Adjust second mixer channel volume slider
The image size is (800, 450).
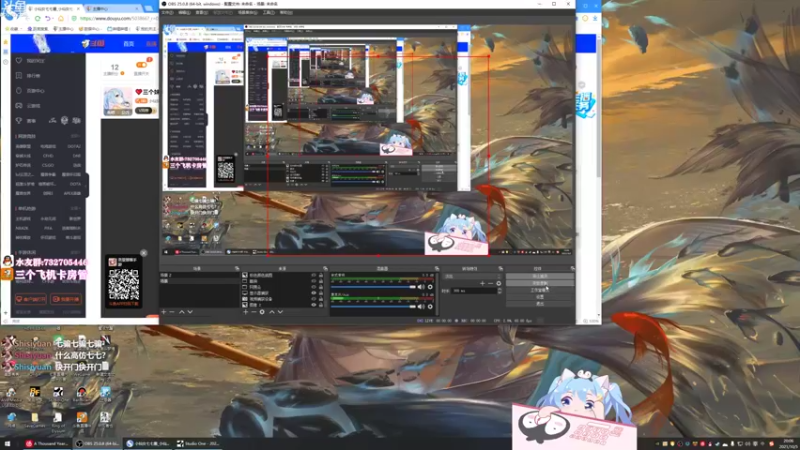coord(373,307)
